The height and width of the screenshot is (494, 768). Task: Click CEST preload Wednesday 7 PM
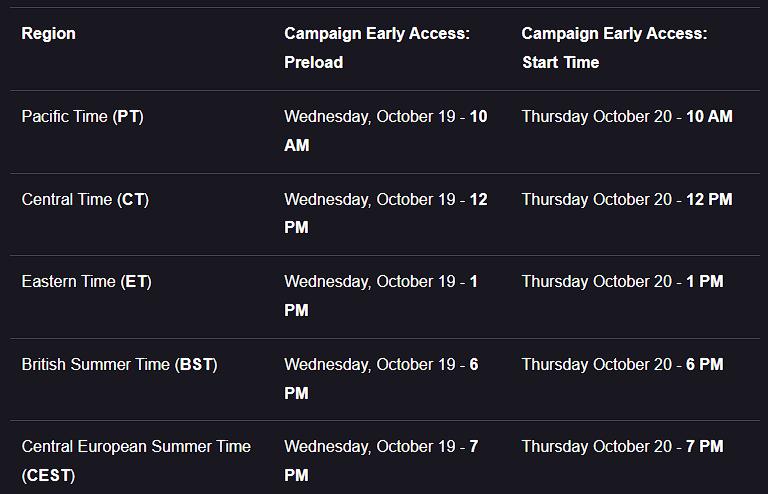coord(380,460)
